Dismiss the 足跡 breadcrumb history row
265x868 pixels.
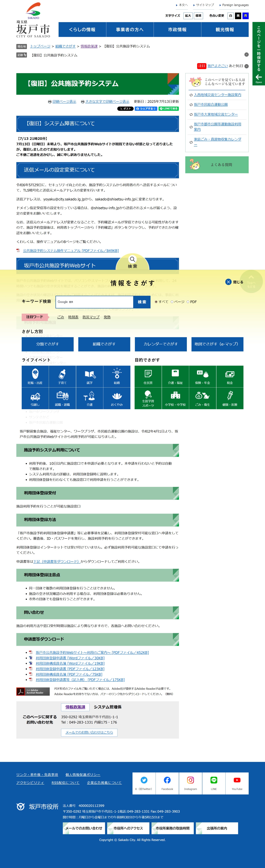246,55
